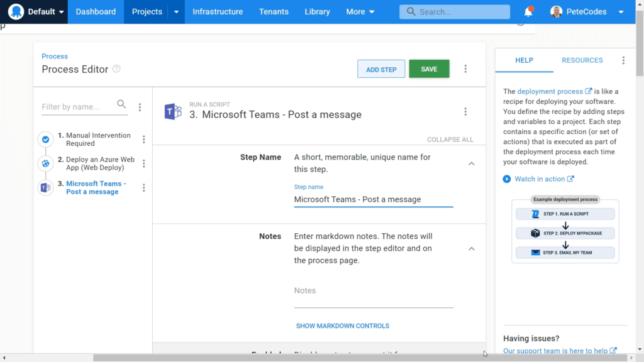The width and height of the screenshot is (644, 362).
Task: Click the PeteCodes user avatar
Action: (556, 12)
